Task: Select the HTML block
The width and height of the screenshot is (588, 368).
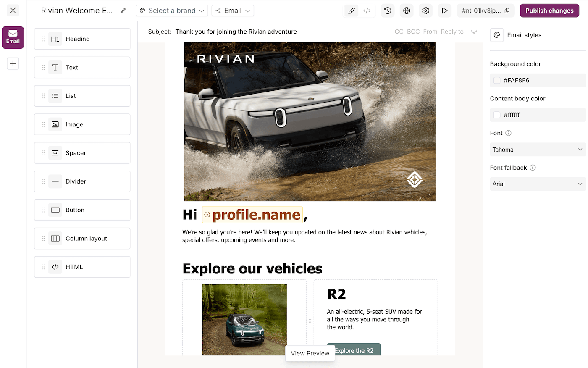Action: coord(82,267)
